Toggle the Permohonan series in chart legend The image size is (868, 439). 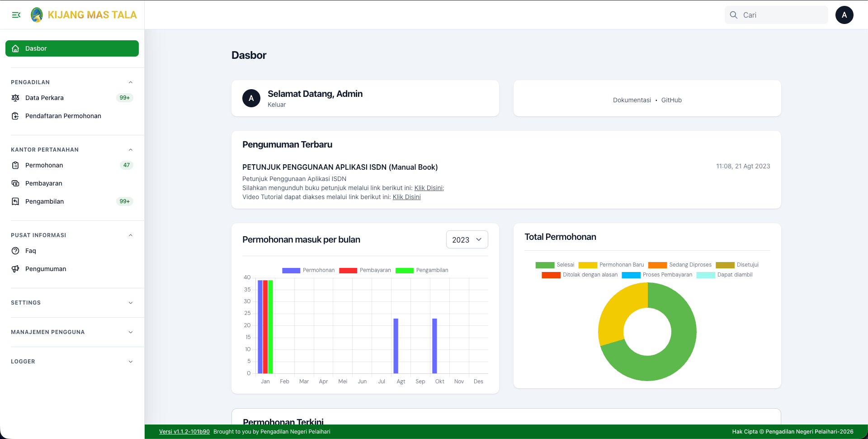coord(308,270)
